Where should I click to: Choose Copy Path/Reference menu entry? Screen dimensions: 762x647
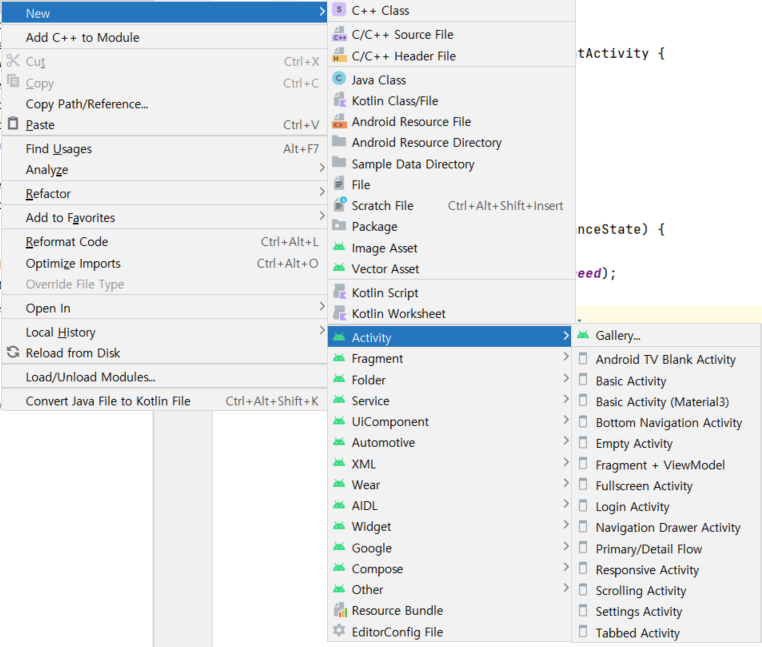tap(164, 104)
